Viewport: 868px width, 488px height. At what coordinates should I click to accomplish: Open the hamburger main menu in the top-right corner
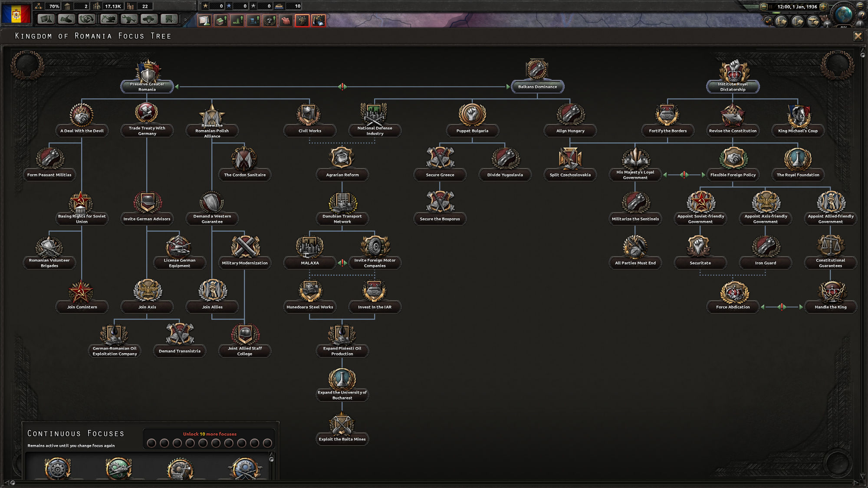860,6
